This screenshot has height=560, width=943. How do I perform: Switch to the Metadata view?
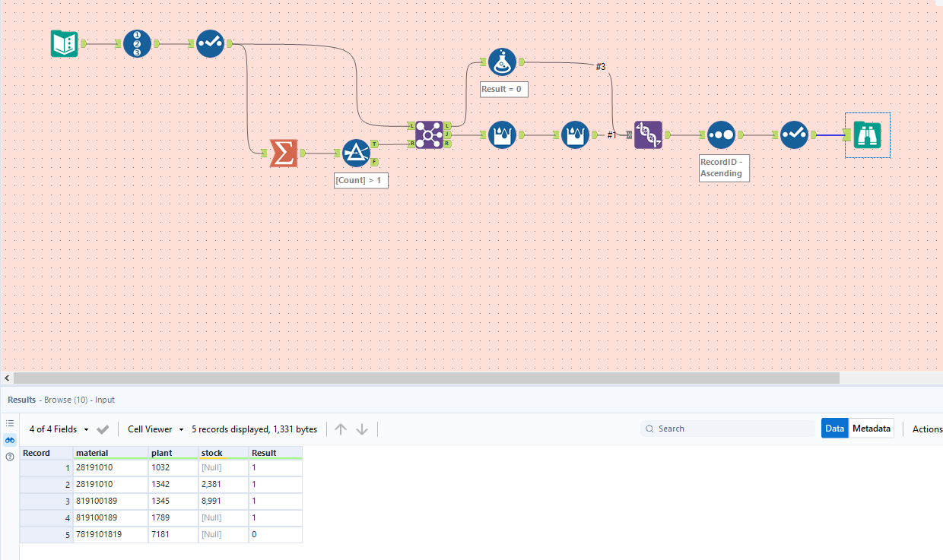coord(871,429)
